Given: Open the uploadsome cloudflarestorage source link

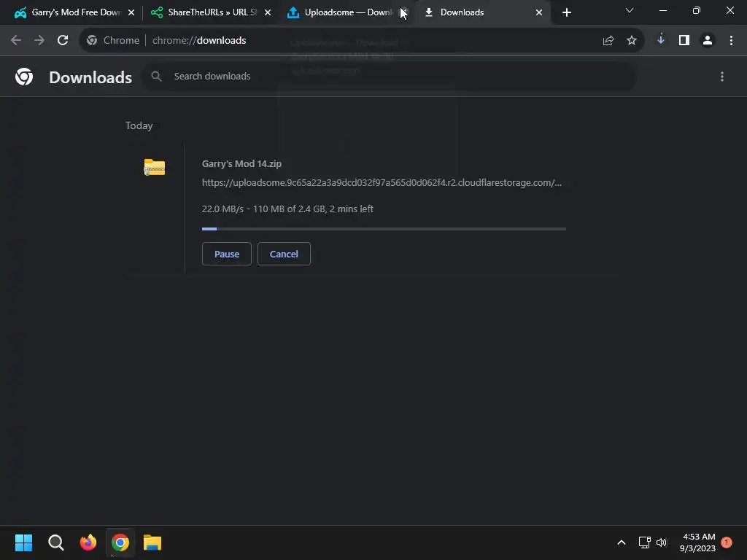Looking at the screenshot, I should [382, 183].
